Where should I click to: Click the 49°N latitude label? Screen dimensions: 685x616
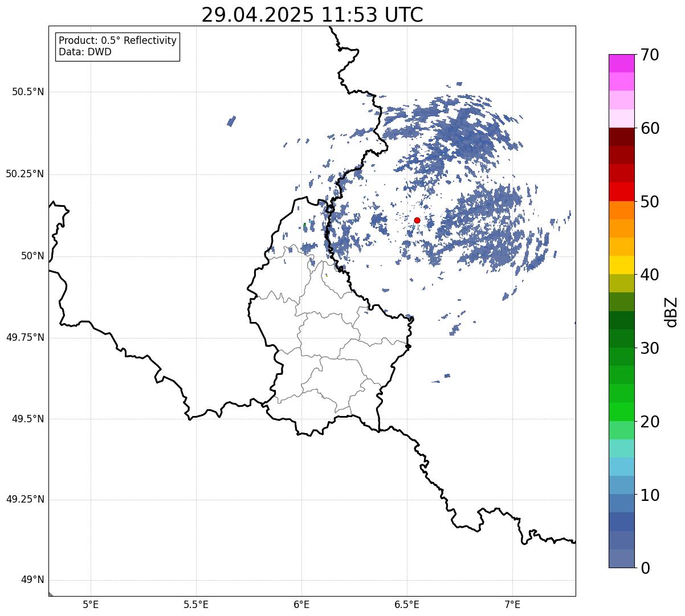tap(32, 580)
